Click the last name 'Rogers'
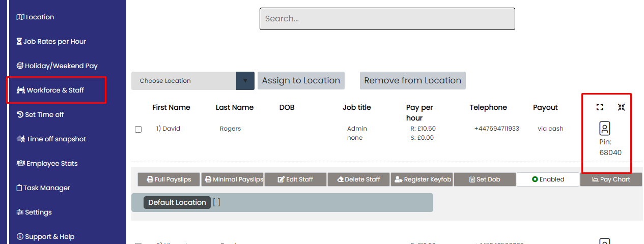The height and width of the screenshot is (244, 644). tap(231, 129)
